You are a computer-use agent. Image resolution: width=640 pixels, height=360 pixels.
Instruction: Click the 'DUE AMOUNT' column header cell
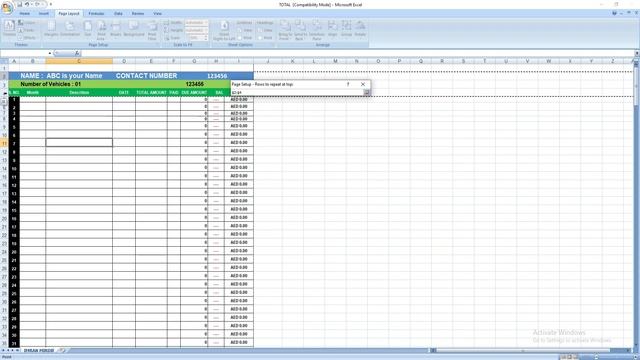tap(194, 93)
